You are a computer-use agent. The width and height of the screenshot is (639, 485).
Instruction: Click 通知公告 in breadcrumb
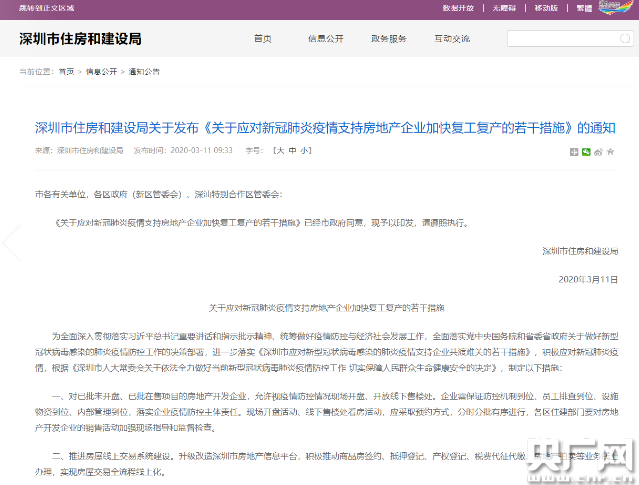click(144, 72)
